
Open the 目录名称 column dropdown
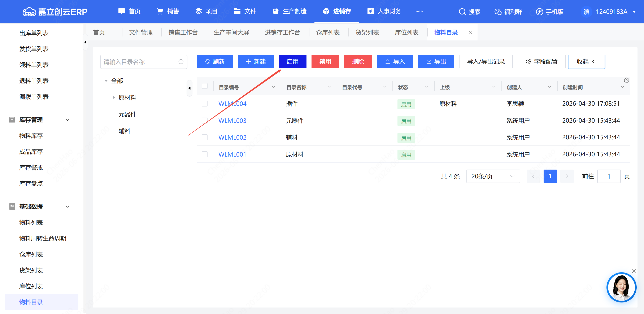tap(329, 87)
